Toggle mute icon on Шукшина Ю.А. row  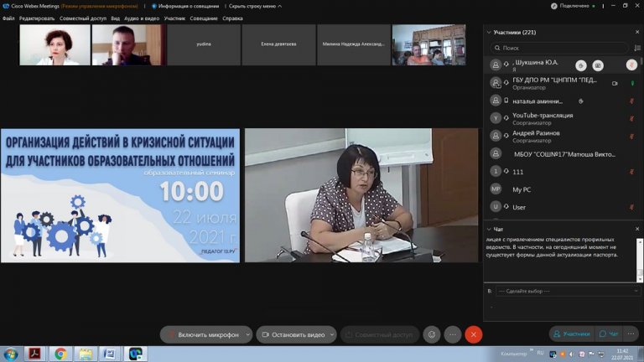631,65
